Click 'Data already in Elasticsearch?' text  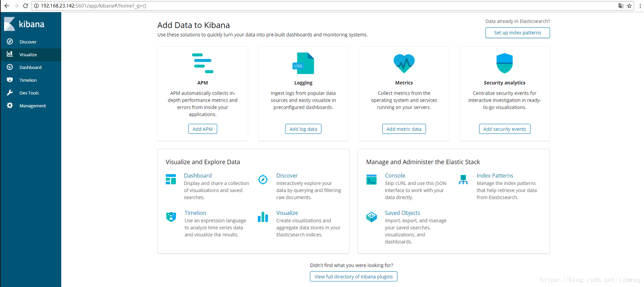click(x=518, y=21)
